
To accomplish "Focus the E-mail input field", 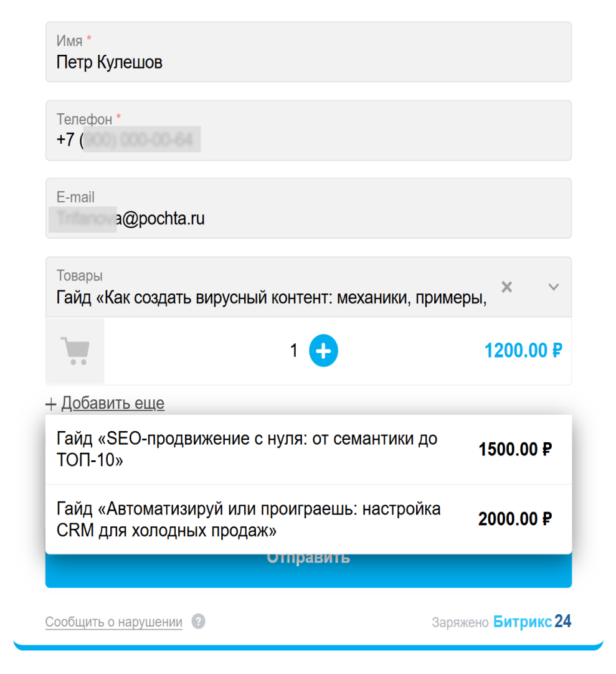I will (309, 209).
